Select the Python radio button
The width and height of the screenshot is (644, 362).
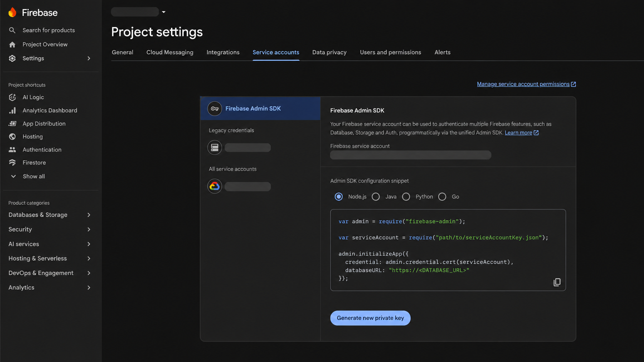tap(406, 197)
